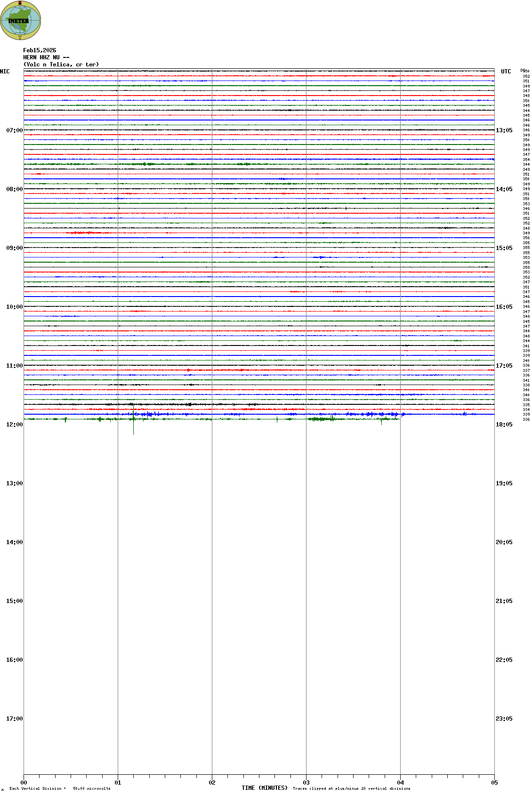
Task: Click the 12:00 local time label
Action: (x=14, y=425)
